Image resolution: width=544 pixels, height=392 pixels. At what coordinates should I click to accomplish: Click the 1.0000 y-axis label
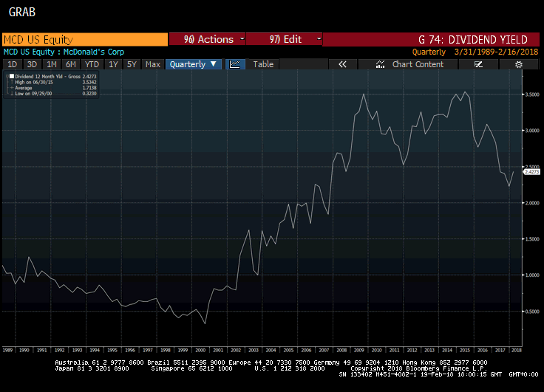(532, 275)
